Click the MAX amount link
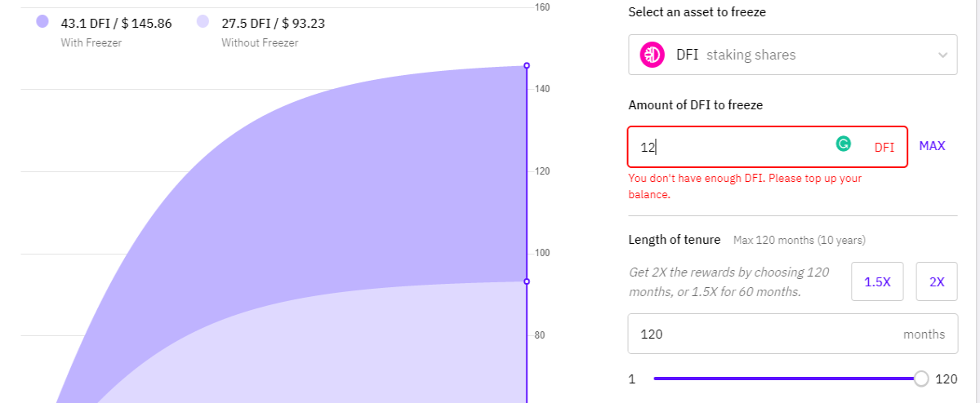The image size is (980, 403). pyautogui.click(x=932, y=146)
